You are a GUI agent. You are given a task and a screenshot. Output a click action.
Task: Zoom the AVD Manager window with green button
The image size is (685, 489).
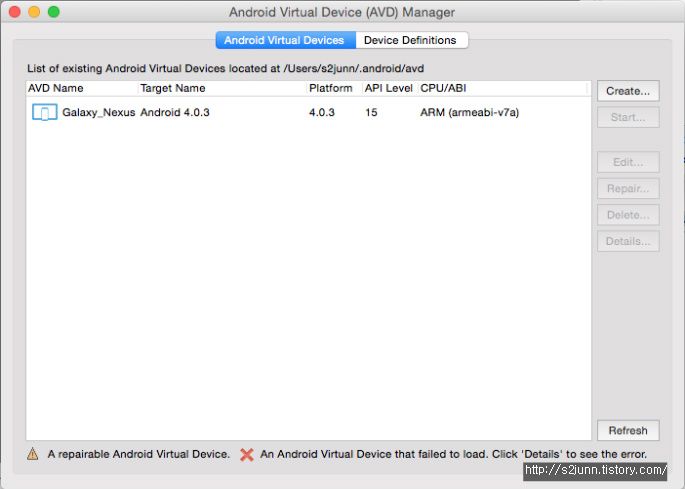54,12
